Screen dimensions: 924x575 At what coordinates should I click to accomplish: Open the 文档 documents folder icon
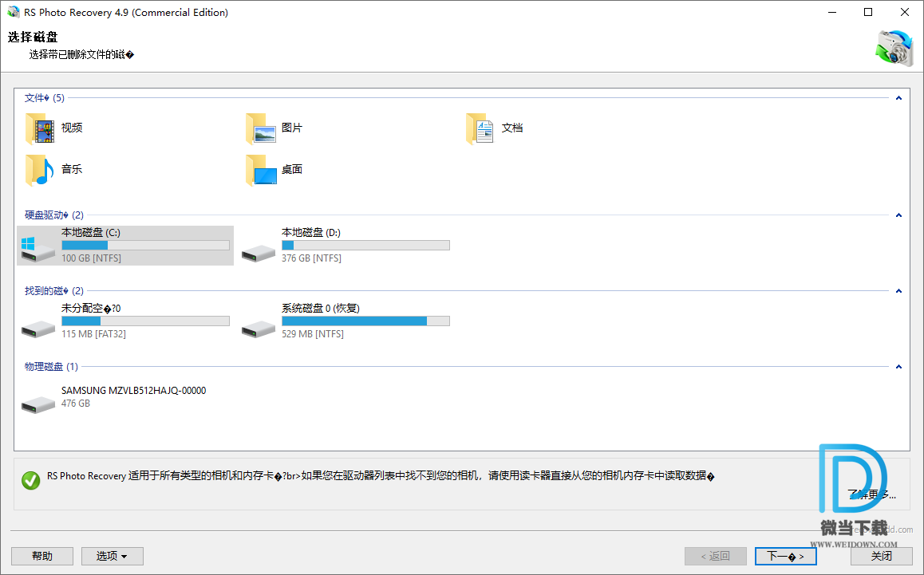480,128
